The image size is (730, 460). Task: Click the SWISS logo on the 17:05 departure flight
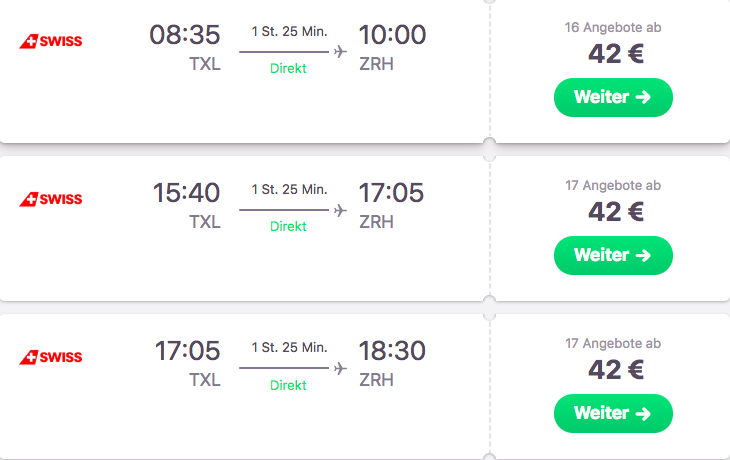pos(51,357)
